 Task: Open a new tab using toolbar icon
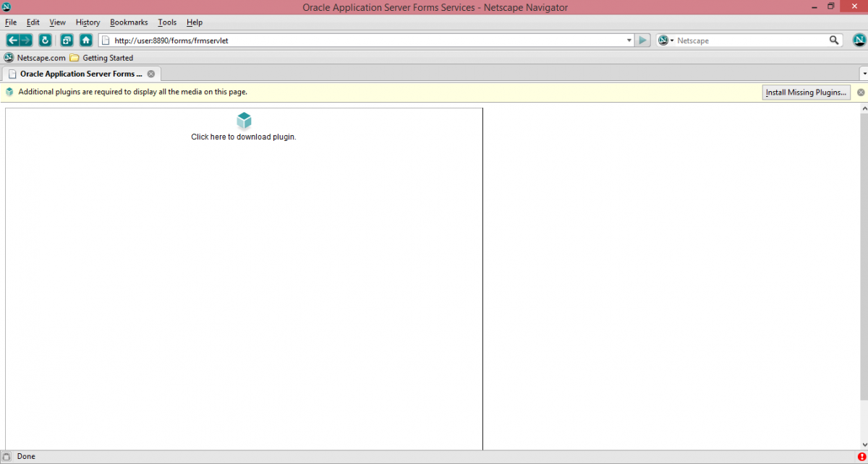[67, 40]
